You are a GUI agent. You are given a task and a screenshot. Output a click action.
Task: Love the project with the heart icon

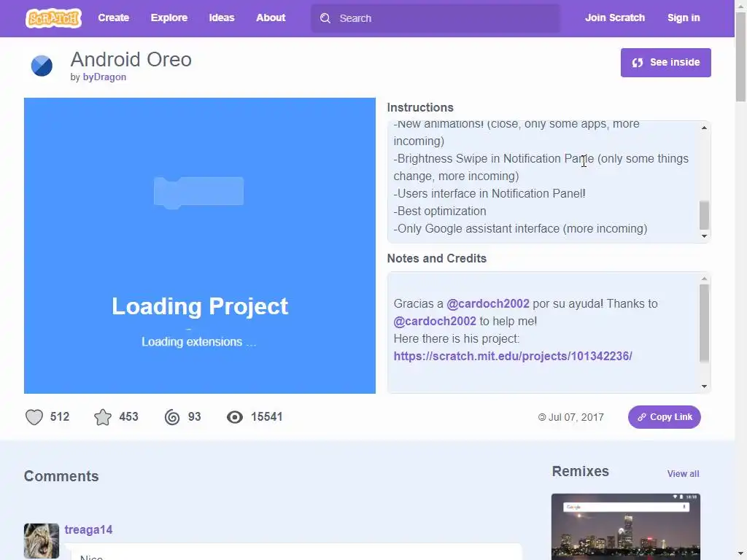point(34,417)
